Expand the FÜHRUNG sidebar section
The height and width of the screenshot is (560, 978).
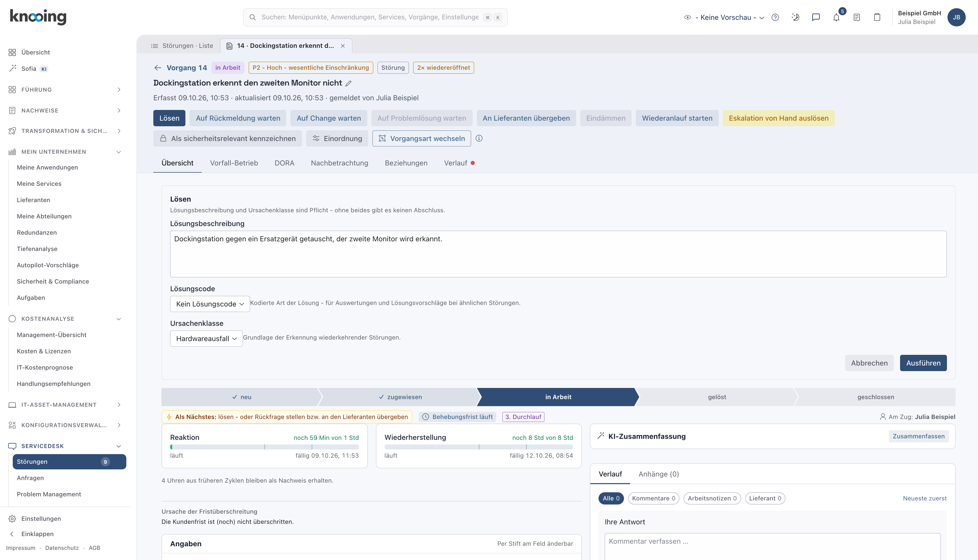pyautogui.click(x=65, y=90)
